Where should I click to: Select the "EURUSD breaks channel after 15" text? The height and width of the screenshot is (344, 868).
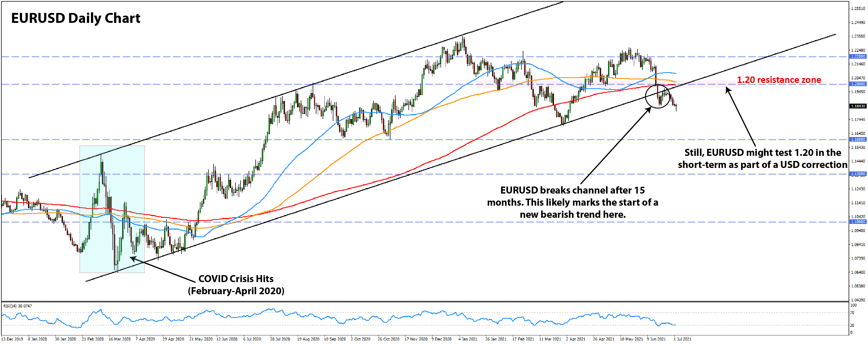coord(573,190)
